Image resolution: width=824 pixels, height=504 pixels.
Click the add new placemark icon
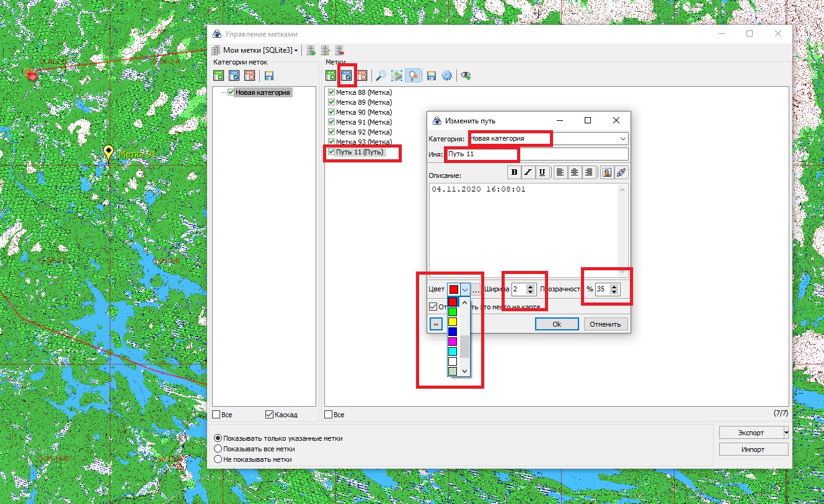[332, 76]
